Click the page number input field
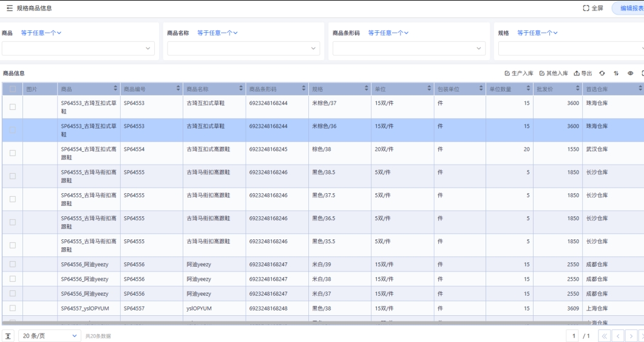Image resolution: width=644 pixels, height=342 pixels. coord(573,336)
